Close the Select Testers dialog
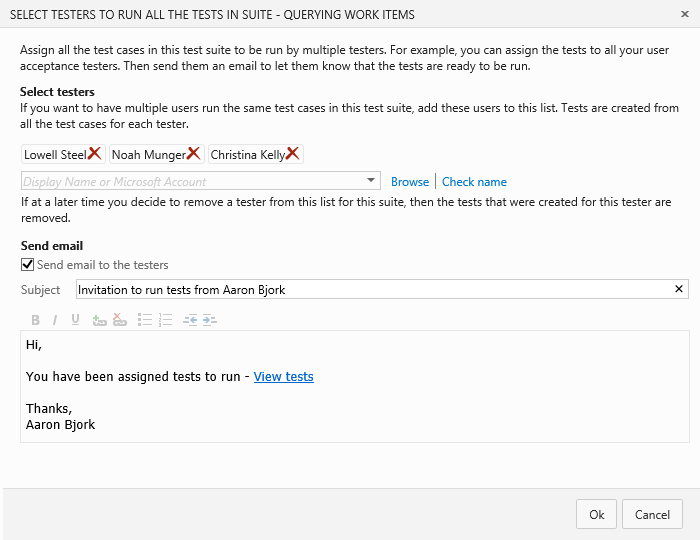This screenshot has width=700, height=540. [685, 14]
